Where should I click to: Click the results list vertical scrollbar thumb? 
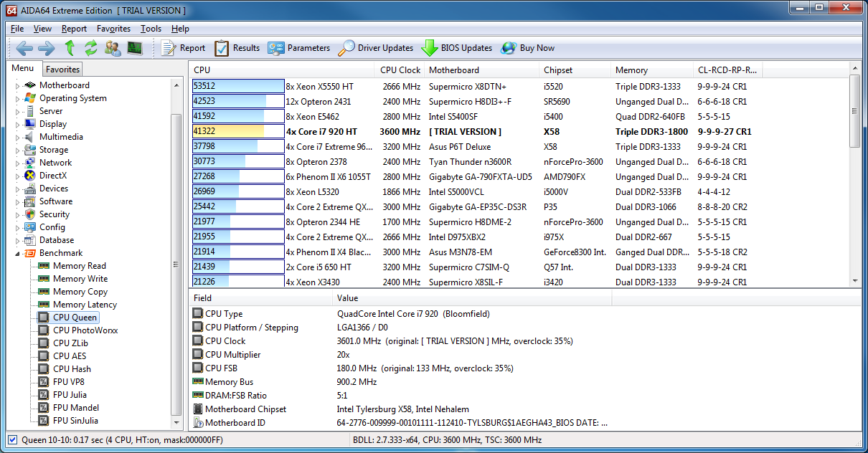click(x=854, y=110)
